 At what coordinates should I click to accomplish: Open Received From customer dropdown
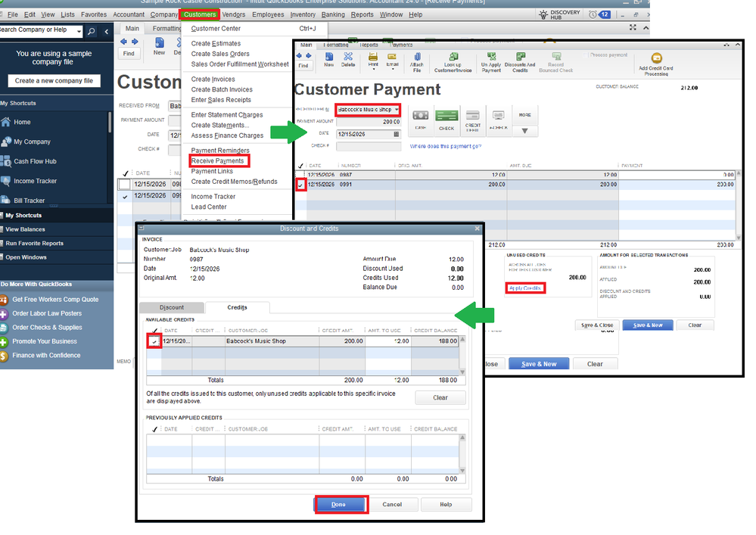pos(397,110)
